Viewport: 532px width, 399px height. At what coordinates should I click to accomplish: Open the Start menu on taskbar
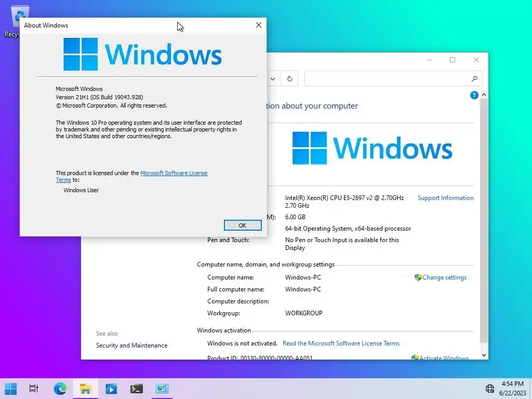coord(10,389)
